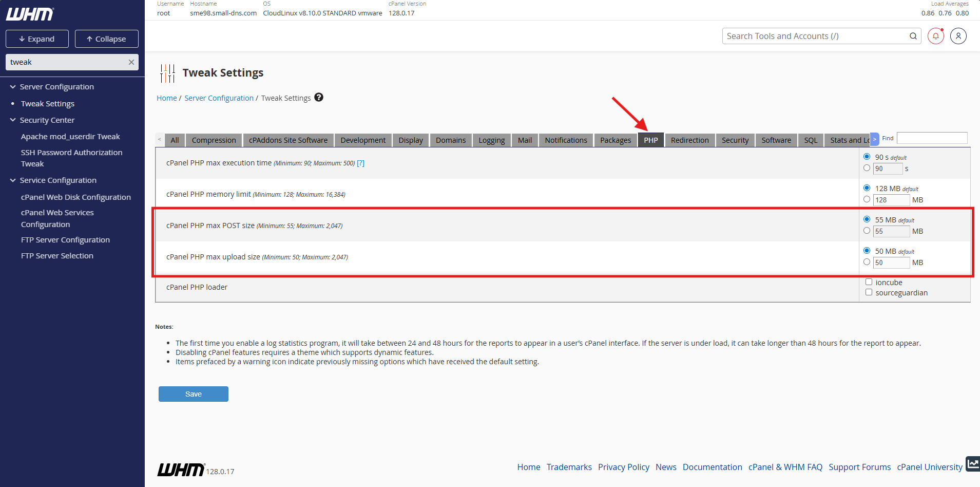The height and width of the screenshot is (487, 980).
Task: Enable the sourceguardian PHP loader
Action: (869, 292)
